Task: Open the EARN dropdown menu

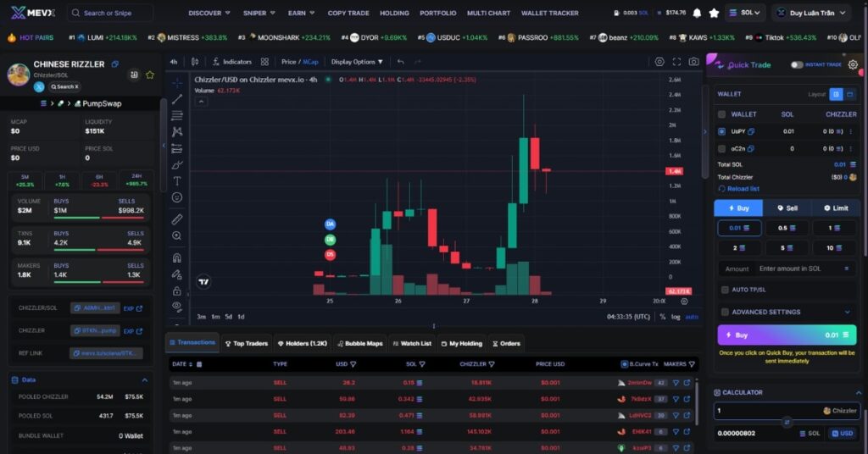Action: 301,13
